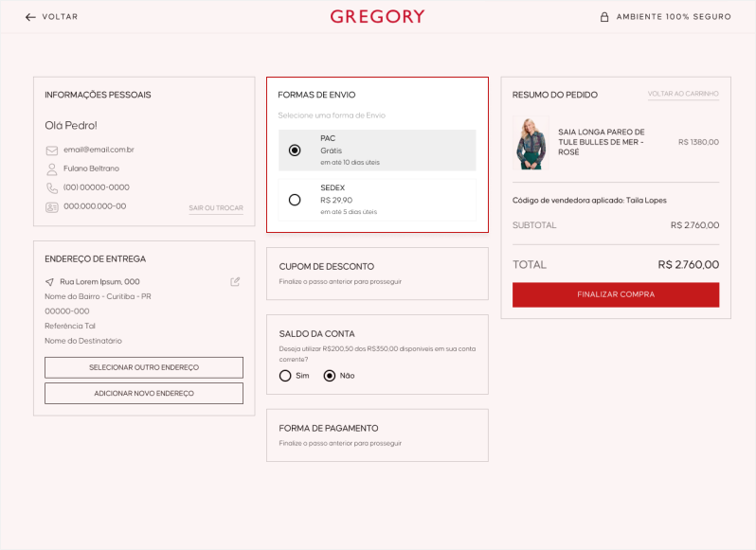This screenshot has width=756, height=550.
Task: Edit delivery address with pencil icon
Action: point(235,281)
